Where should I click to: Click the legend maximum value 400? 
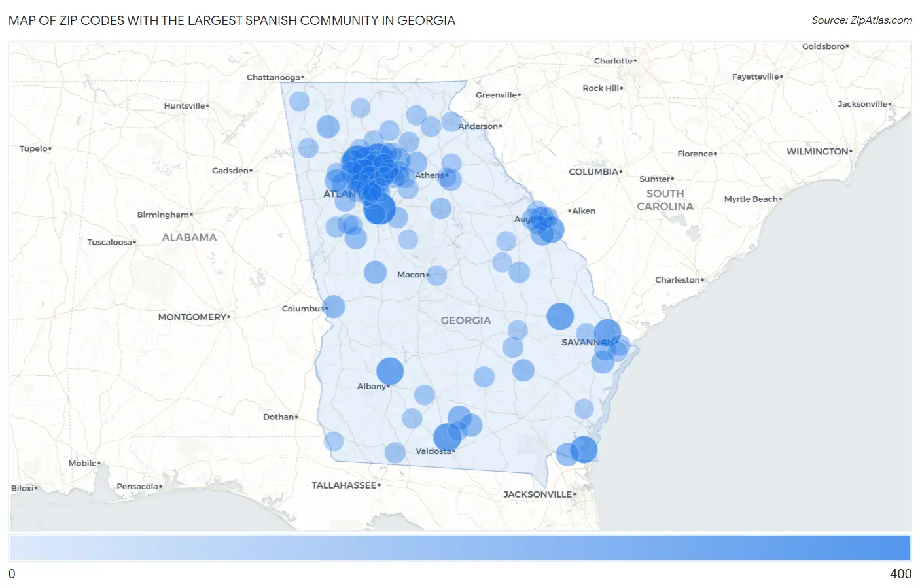[900, 574]
